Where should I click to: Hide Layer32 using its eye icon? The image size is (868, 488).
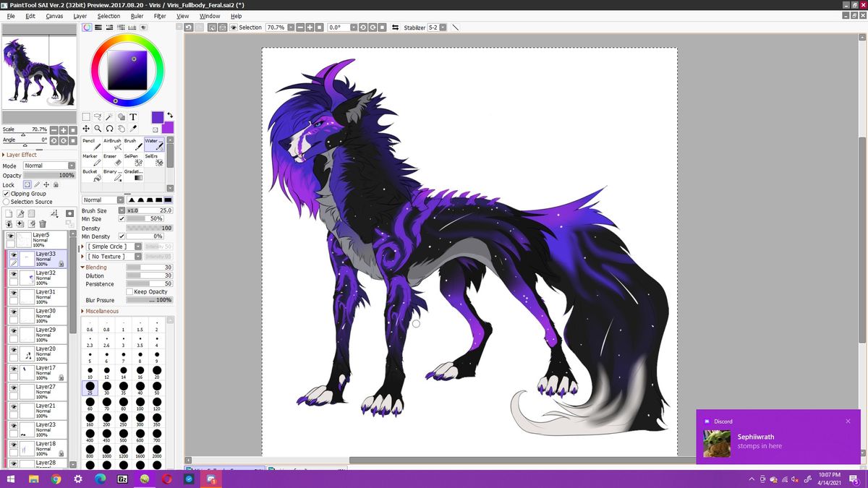pos(14,273)
